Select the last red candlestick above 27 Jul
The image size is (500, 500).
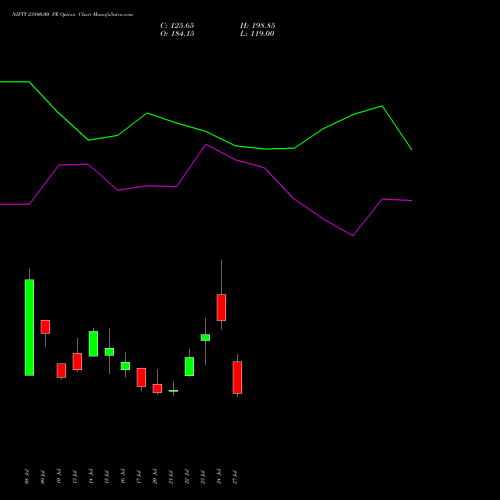(x=237, y=377)
